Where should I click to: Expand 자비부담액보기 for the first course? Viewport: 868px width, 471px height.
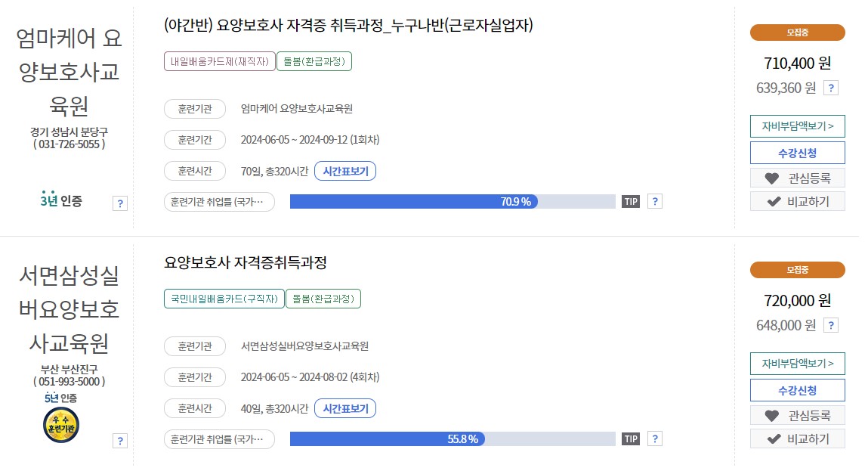[x=797, y=126]
